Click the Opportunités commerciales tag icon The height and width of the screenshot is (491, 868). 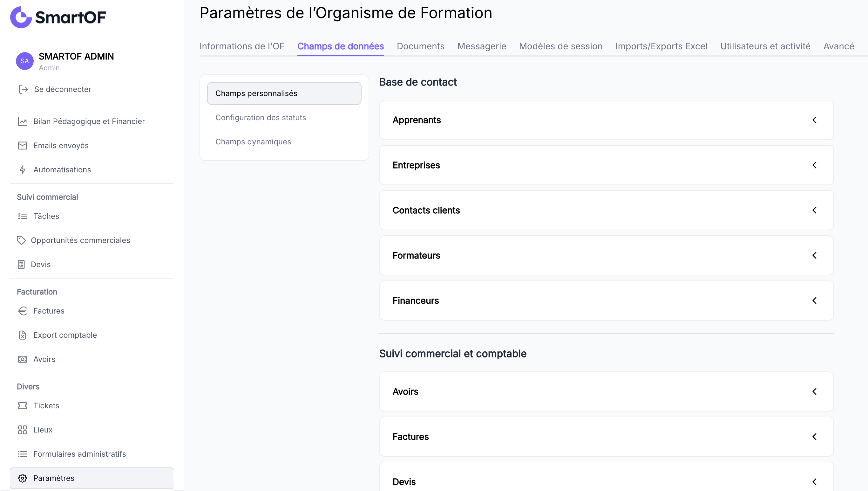tap(21, 240)
